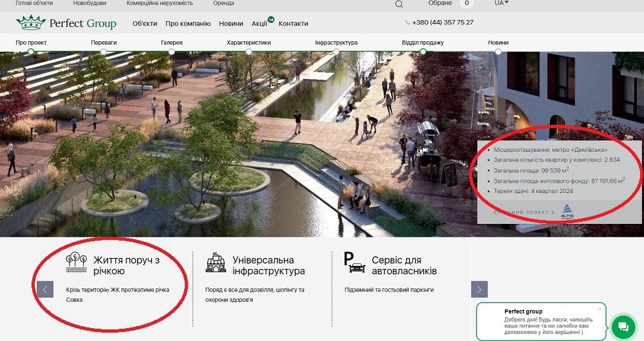Click the next slide arrow
This screenshot has height=341, width=644.
(479, 290)
